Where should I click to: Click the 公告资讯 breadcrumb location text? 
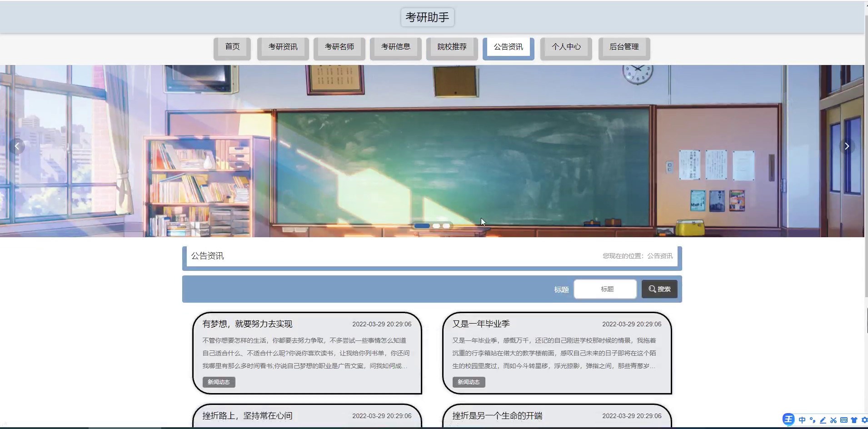(660, 256)
